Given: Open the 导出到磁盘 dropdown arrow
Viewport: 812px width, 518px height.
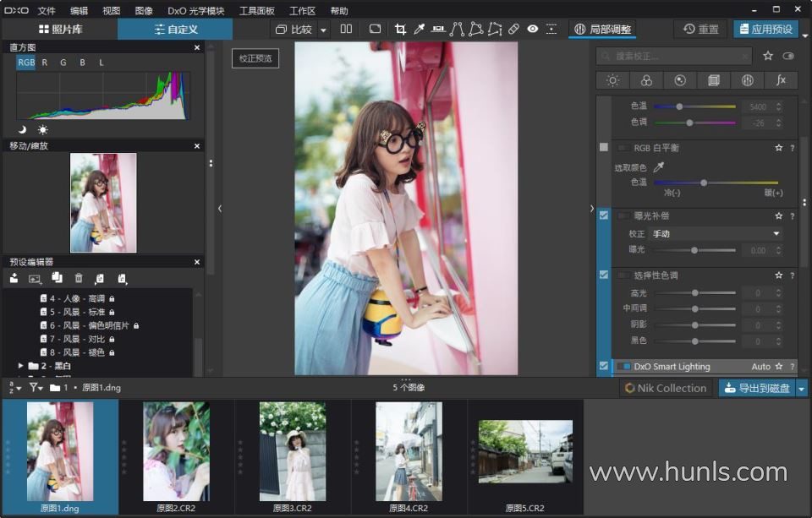Looking at the screenshot, I should click(x=802, y=388).
